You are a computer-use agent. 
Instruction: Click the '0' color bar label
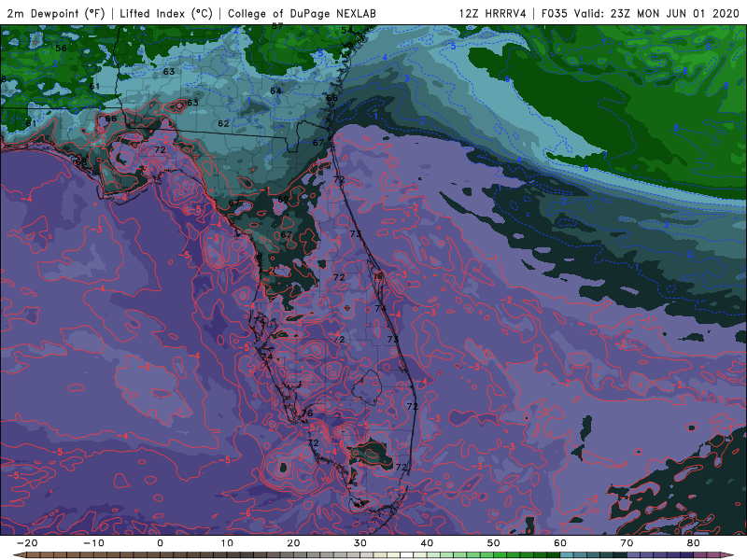click(x=160, y=543)
